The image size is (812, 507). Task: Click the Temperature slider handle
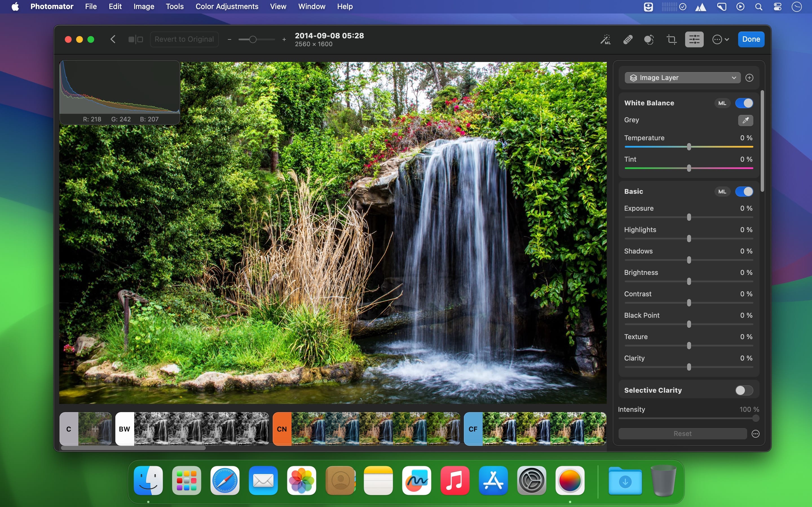689,147
